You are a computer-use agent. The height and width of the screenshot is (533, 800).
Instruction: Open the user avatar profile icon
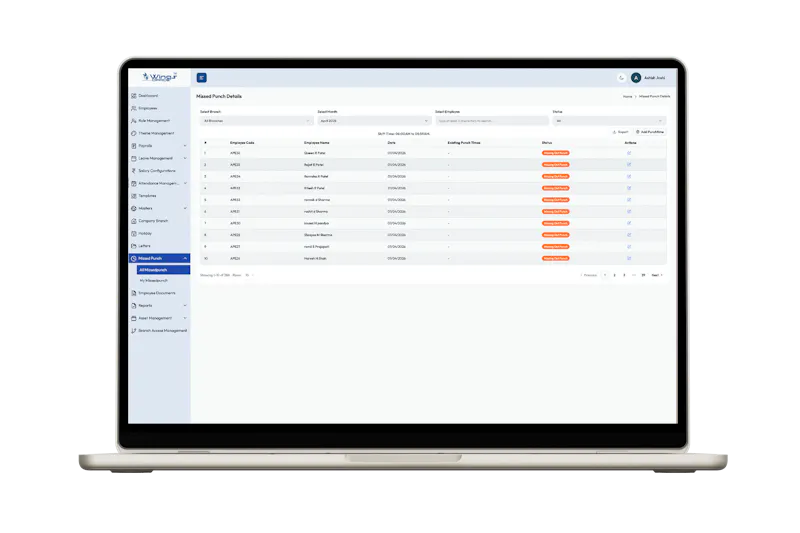[x=636, y=78]
